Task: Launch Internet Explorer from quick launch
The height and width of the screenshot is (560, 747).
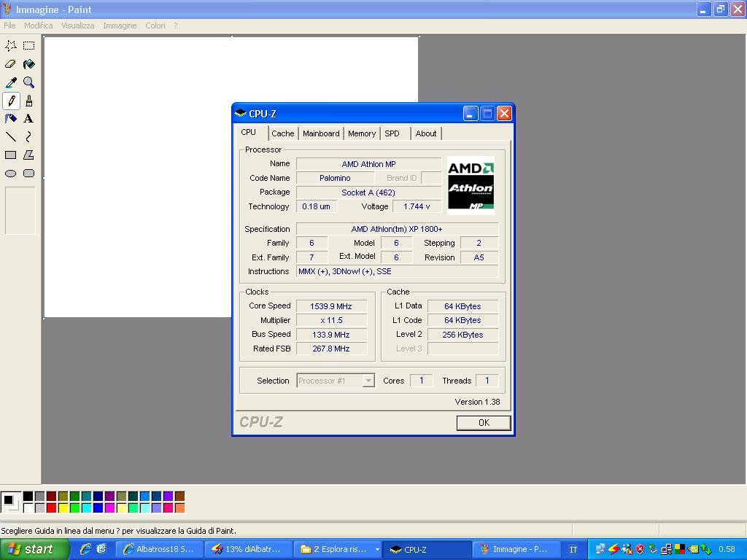Action: 85,549
